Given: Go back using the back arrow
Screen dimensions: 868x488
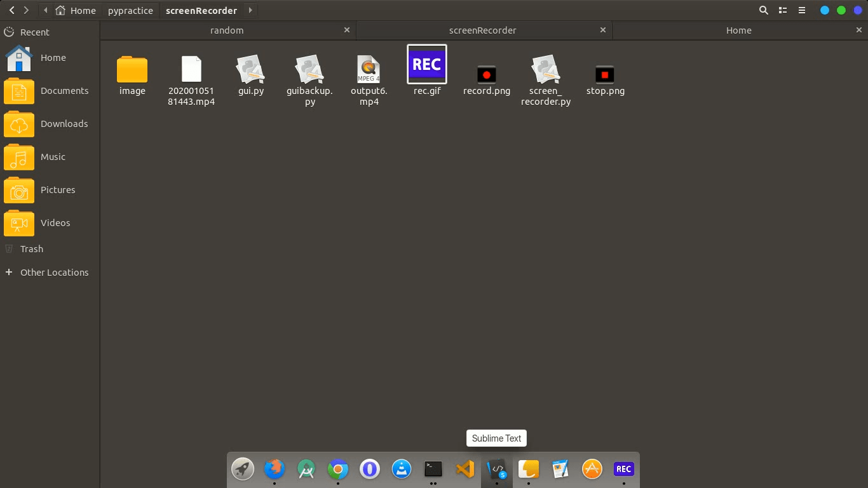Looking at the screenshot, I should [x=11, y=10].
